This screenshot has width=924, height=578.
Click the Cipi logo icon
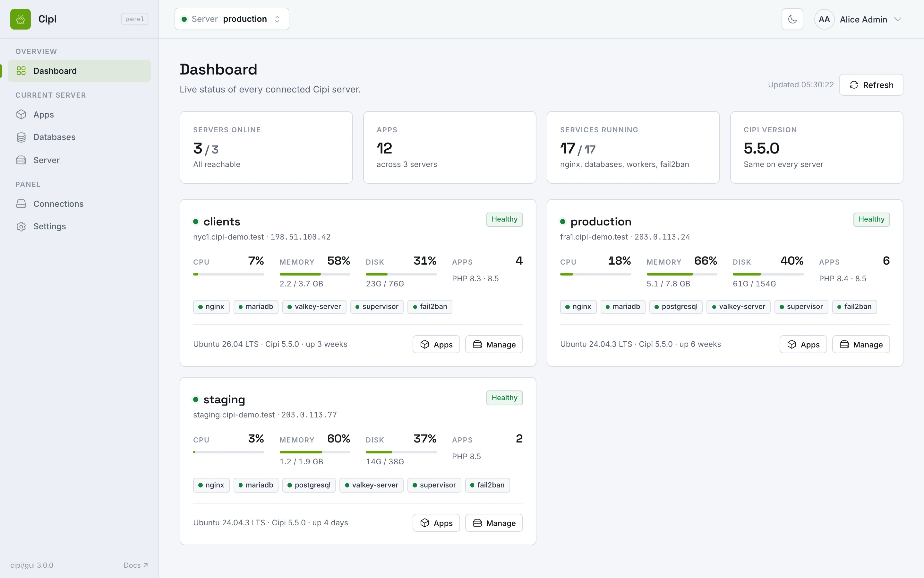coord(21,19)
